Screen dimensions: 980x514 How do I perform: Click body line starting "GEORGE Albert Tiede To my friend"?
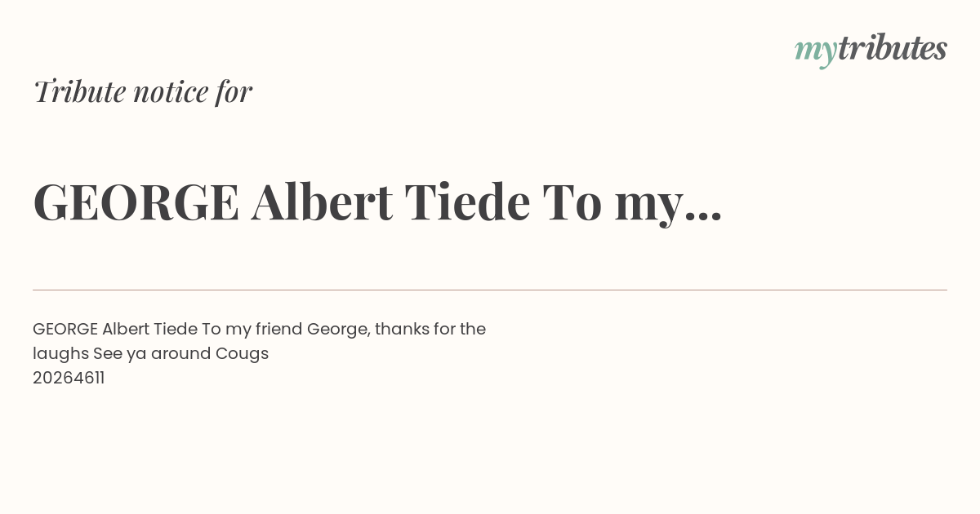259,330
